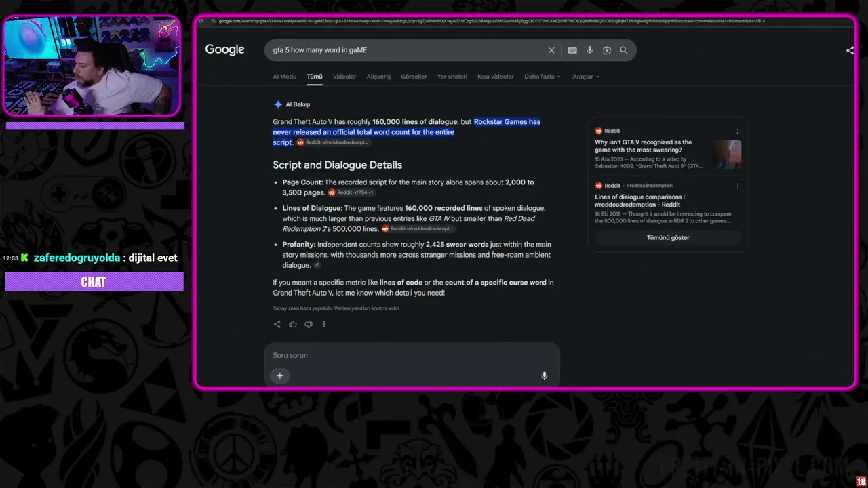The height and width of the screenshot is (488, 868).
Task: Open the Reddit source chip after '500,000 lines'
Action: pos(418,229)
